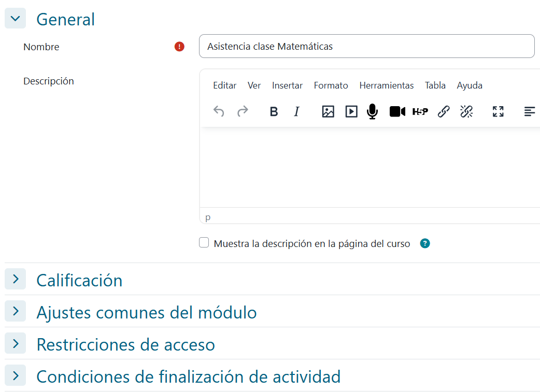Viewport: 540px width, 392px height.
Task: Expand Restricciones de acceso section
Action: pos(15,343)
